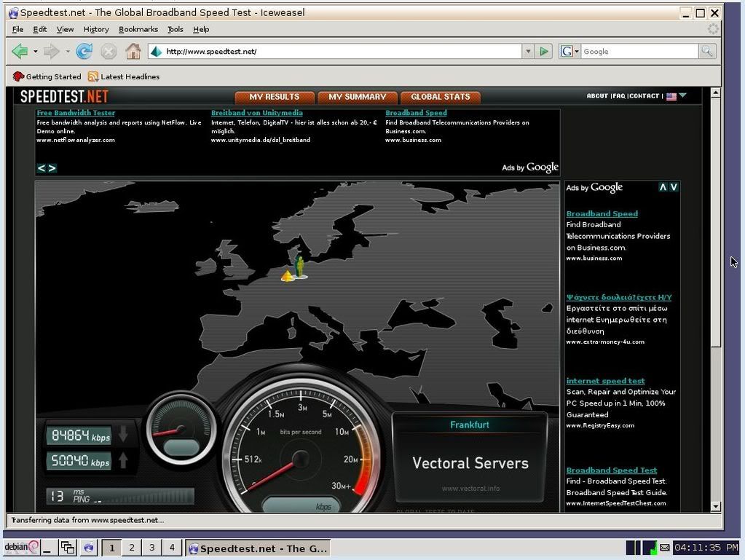The width and height of the screenshot is (745, 560).
Task: Click the Latest Headlines feed icon
Action: pyautogui.click(x=93, y=76)
